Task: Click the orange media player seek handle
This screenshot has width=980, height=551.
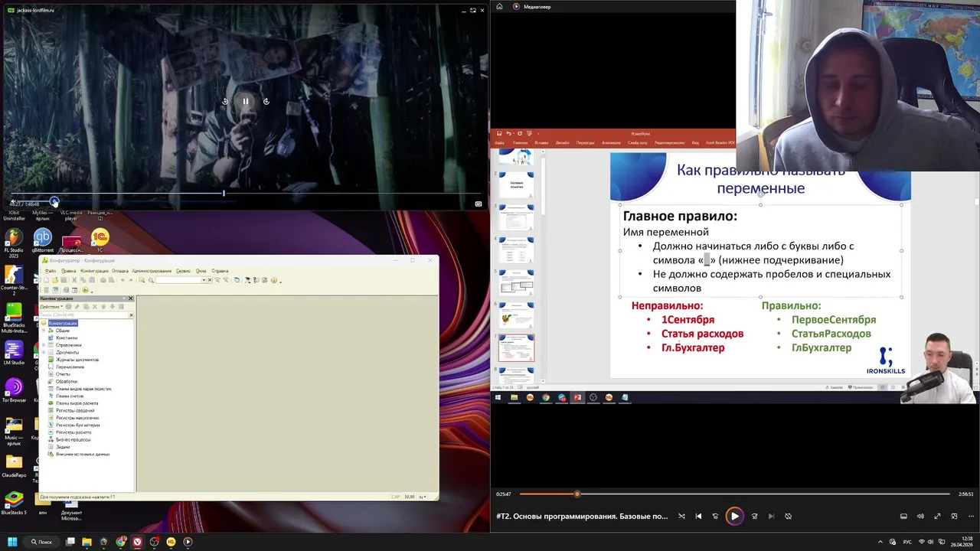Action: pos(577,494)
